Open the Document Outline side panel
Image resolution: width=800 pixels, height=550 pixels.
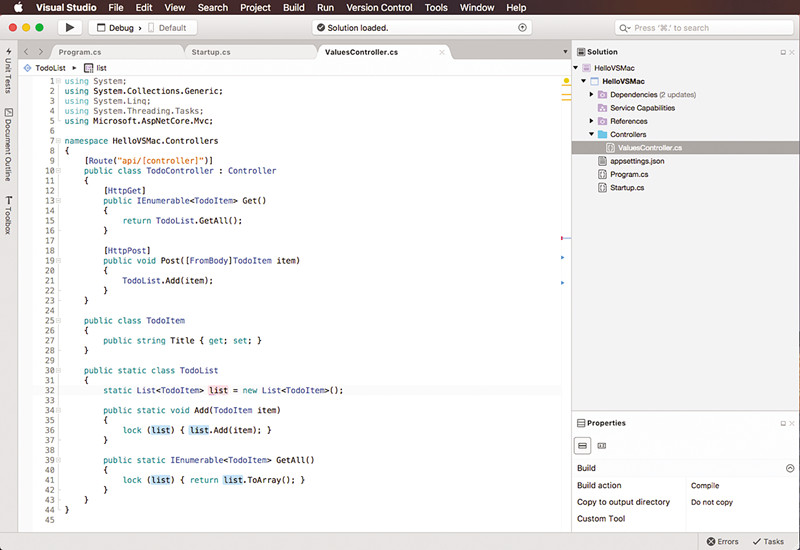coord(9,144)
